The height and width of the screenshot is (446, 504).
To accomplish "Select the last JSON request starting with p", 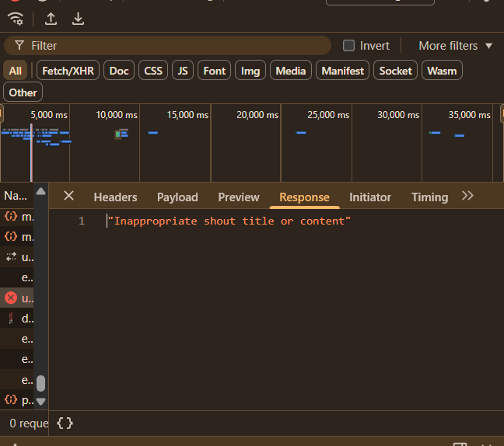I will pyautogui.click(x=19, y=399).
